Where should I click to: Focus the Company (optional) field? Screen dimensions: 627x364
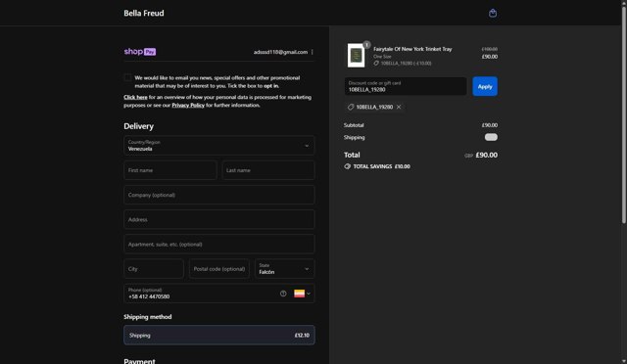pyautogui.click(x=219, y=195)
